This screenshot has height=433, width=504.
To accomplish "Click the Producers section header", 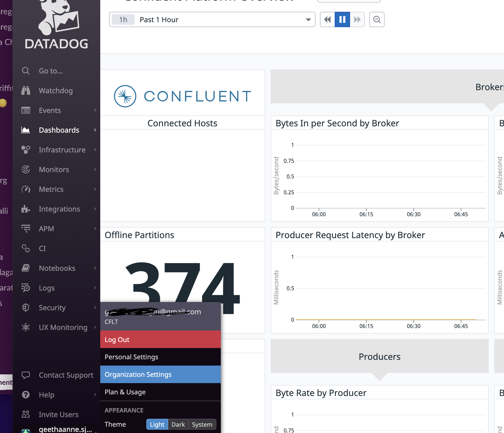I will click(x=380, y=357).
